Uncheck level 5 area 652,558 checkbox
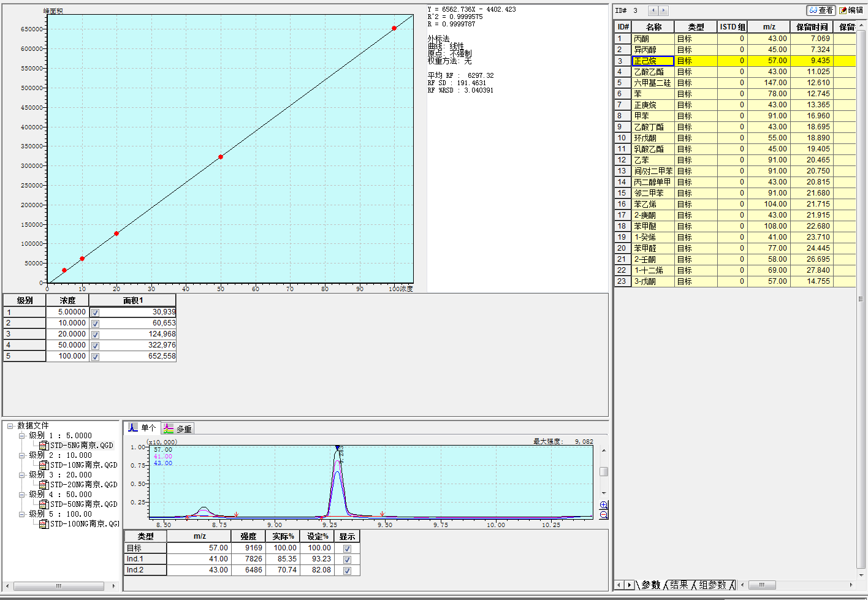Image resolution: width=868 pixels, height=600 pixels. click(95, 357)
